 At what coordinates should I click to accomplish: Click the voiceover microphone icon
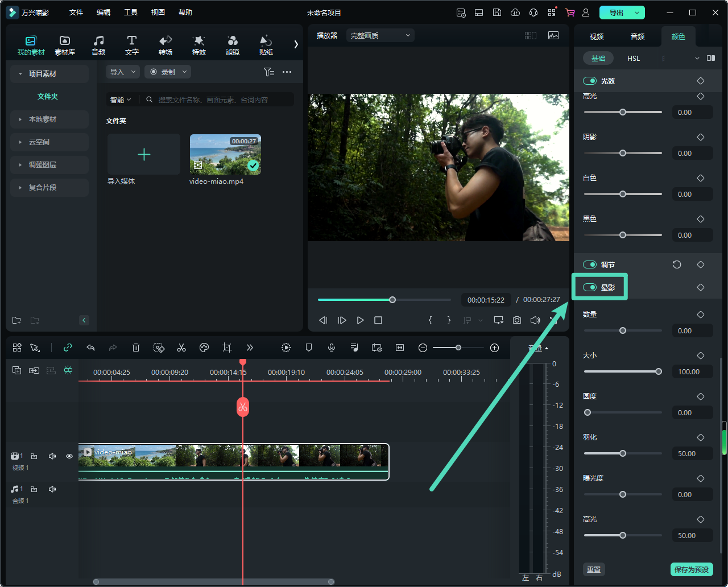[332, 348]
